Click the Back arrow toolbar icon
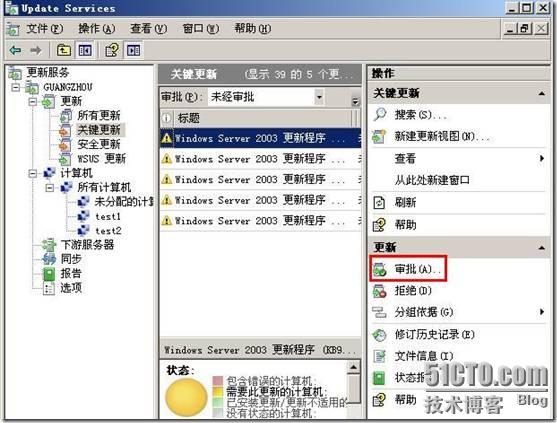 (15, 50)
